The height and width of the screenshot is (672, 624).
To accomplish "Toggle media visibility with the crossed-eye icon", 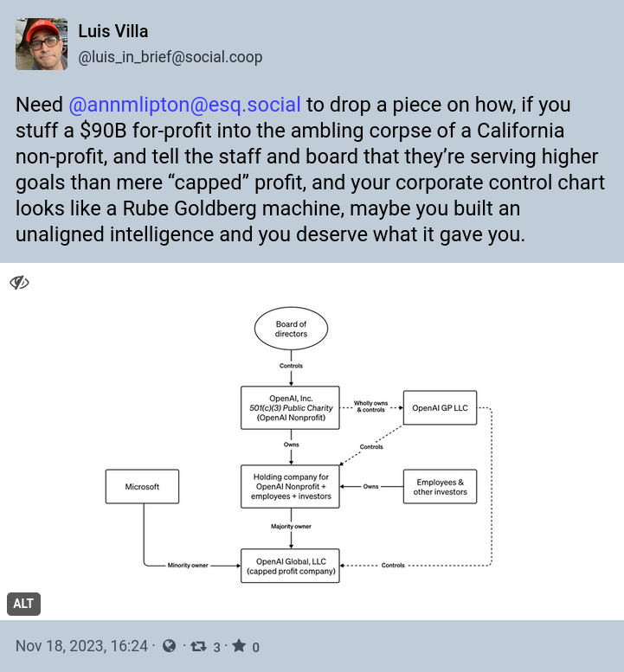I will 19,283.
